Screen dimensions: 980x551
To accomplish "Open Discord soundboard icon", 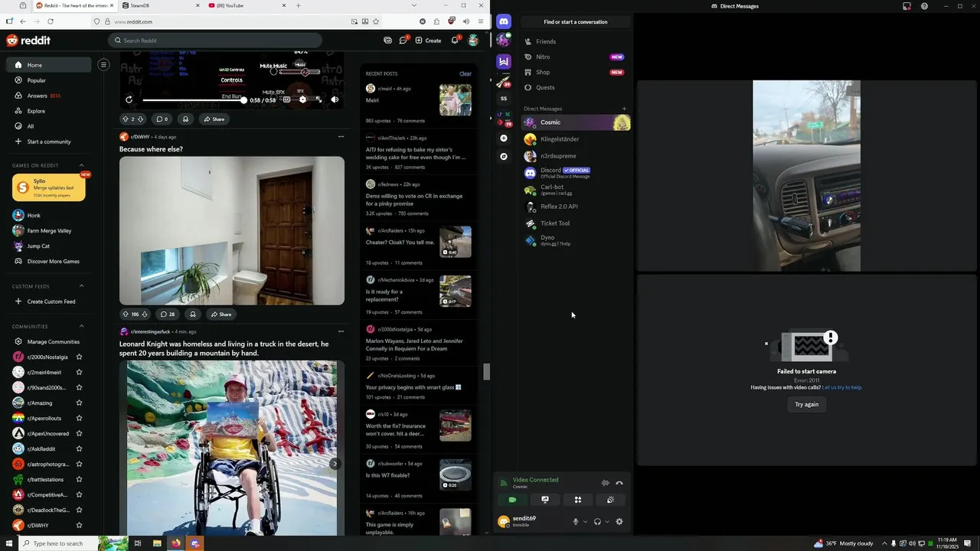I will (610, 500).
